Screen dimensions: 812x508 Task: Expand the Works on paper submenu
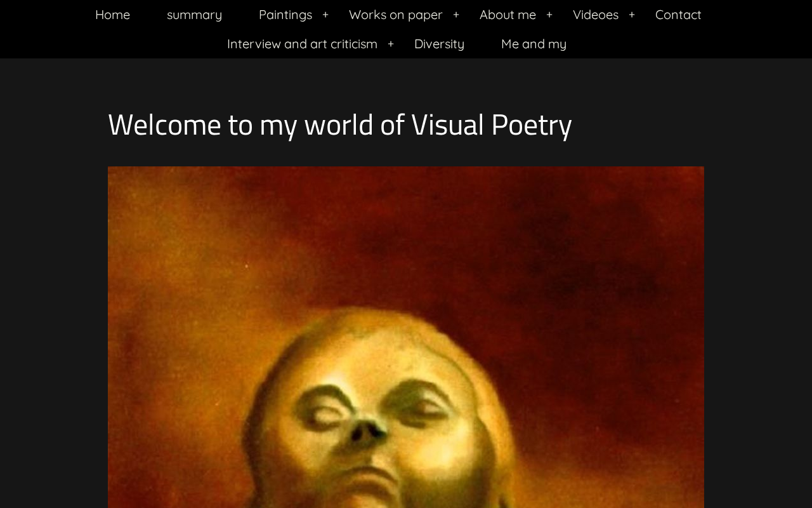(456, 15)
